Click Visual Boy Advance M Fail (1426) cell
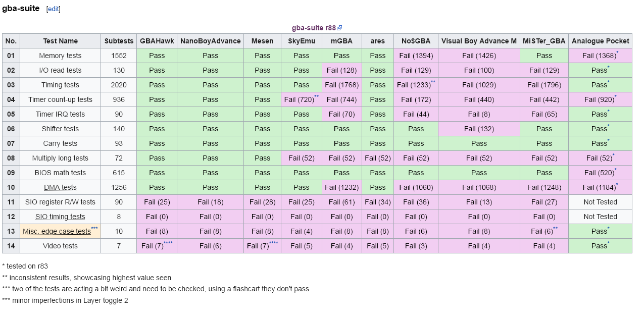This screenshot has width=644, height=317. pyautogui.click(x=479, y=56)
